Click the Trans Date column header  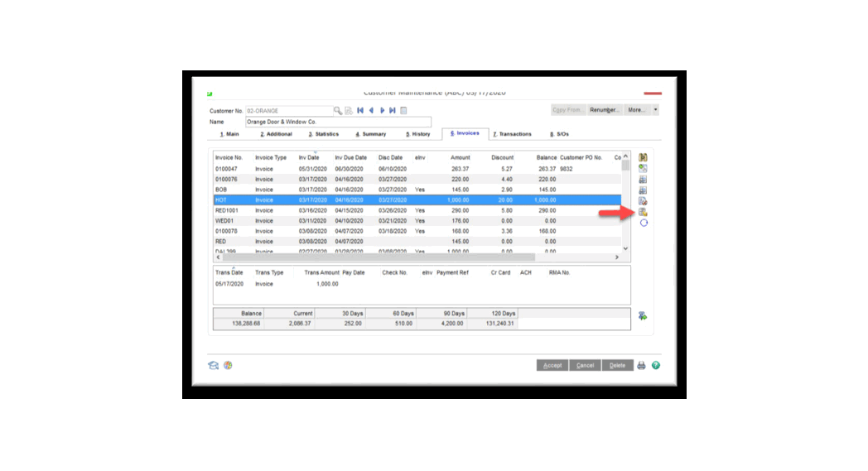click(229, 272)
